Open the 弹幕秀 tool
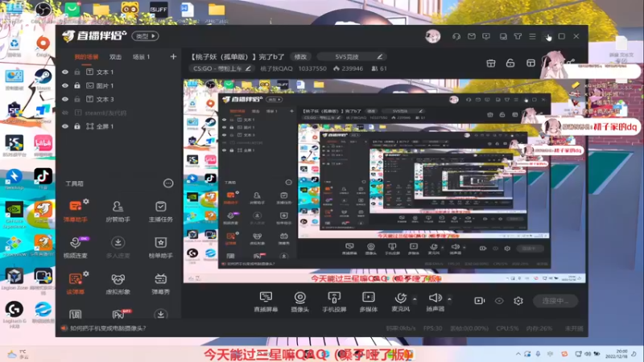The image size is (644, 362). click(x=160, y=284)
